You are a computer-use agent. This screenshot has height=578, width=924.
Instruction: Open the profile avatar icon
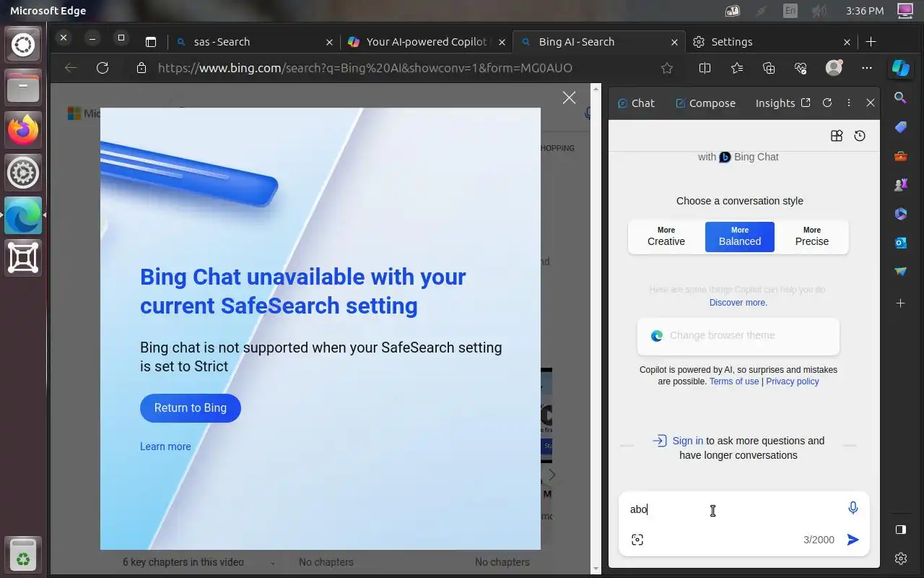tap(834, 68)
